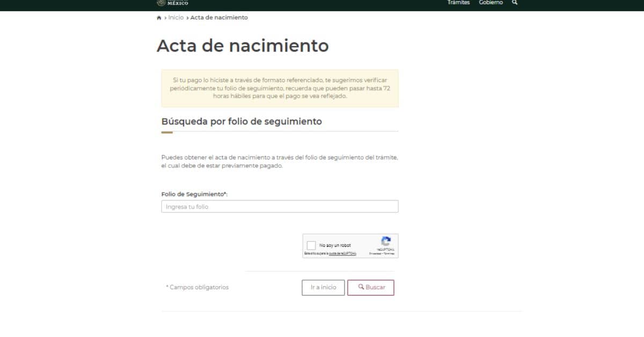
Task: Click the paragraph starting with Puedes obtener
Action: [x=280, y=162]
